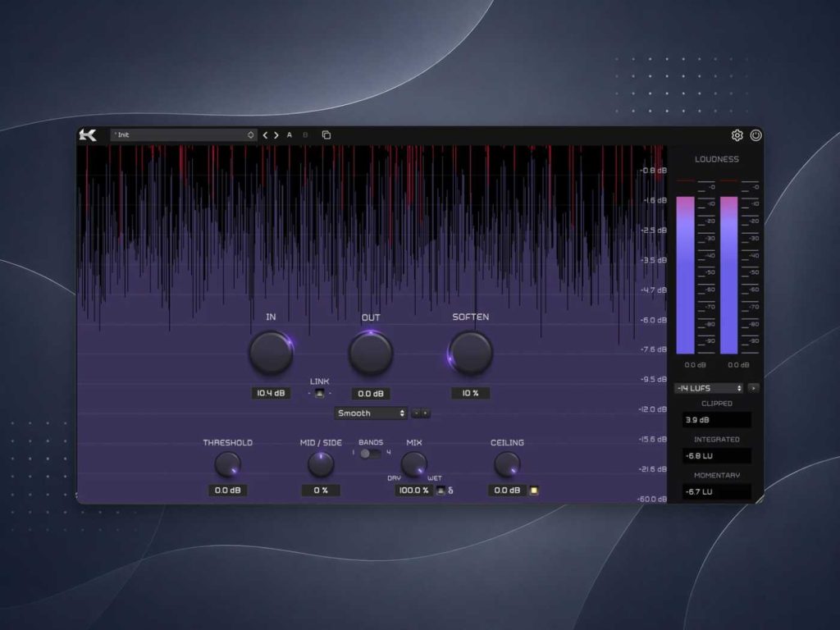Click the minus button beside Smooth
The height and width of the screenshot is (630, 840).
tap(416, 413)
